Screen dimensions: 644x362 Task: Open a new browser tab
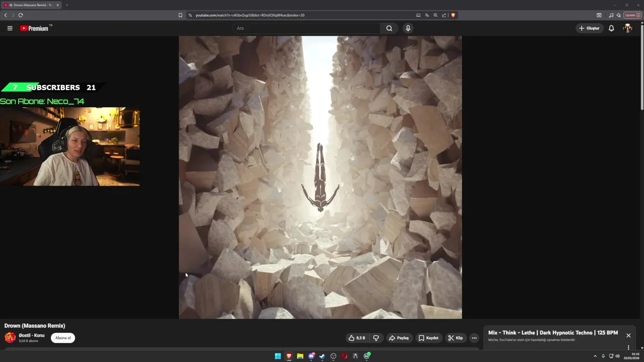pyautogui.click(x=66, y=5)
